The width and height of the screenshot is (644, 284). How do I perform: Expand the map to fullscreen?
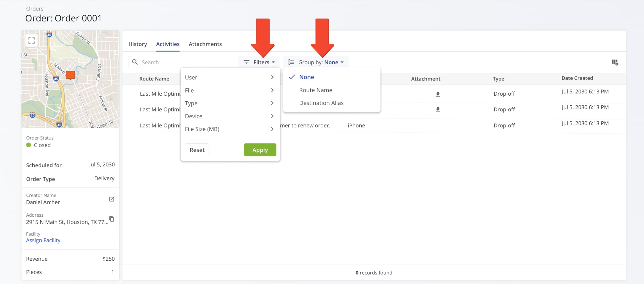click(x=31, y=40)
